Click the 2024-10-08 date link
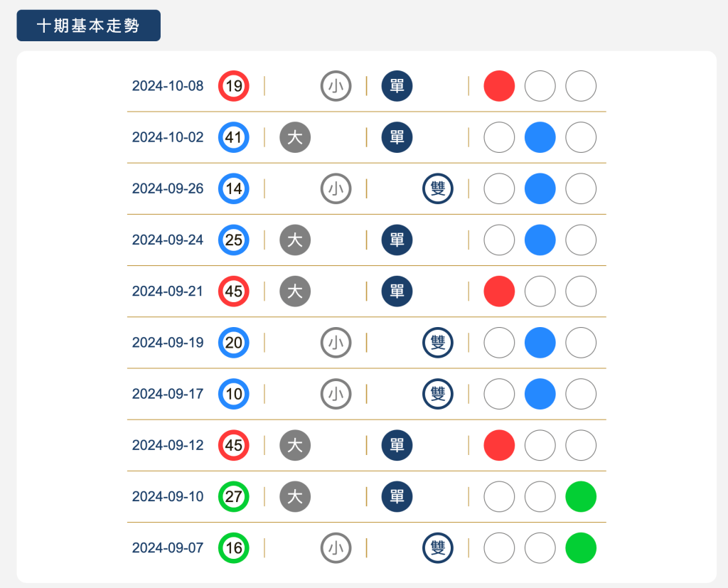728x588 pixels. pyautogui.click(x=167, y=86)
